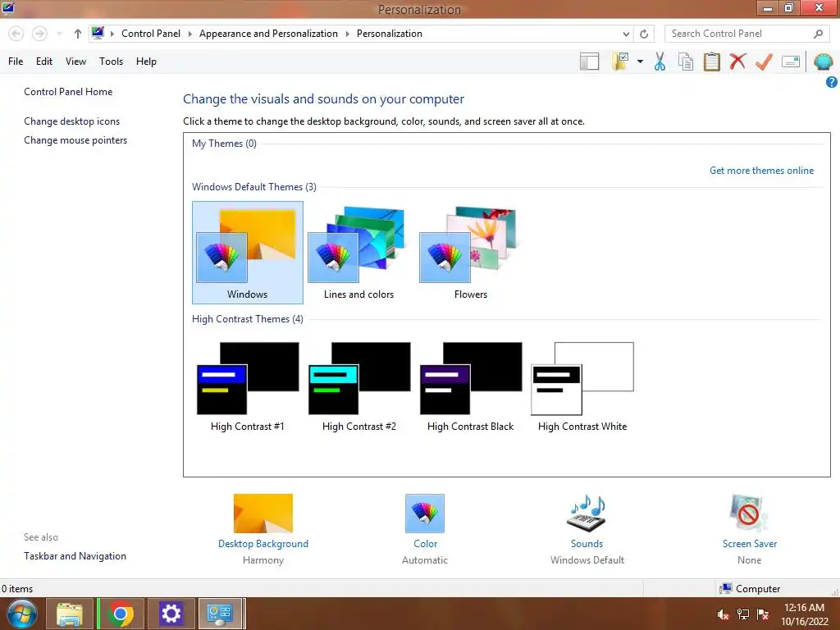Open the Edit menu

44,62
